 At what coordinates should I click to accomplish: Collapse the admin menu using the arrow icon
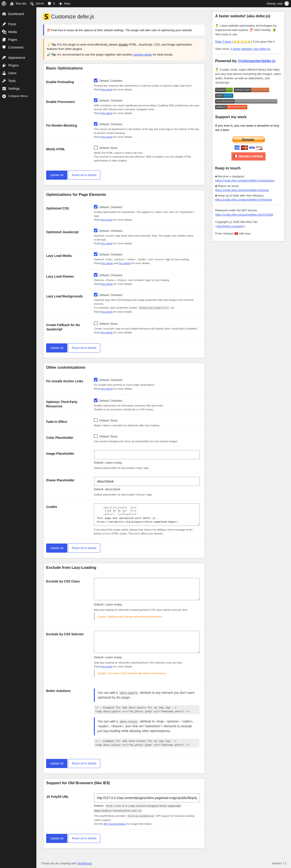4,96
